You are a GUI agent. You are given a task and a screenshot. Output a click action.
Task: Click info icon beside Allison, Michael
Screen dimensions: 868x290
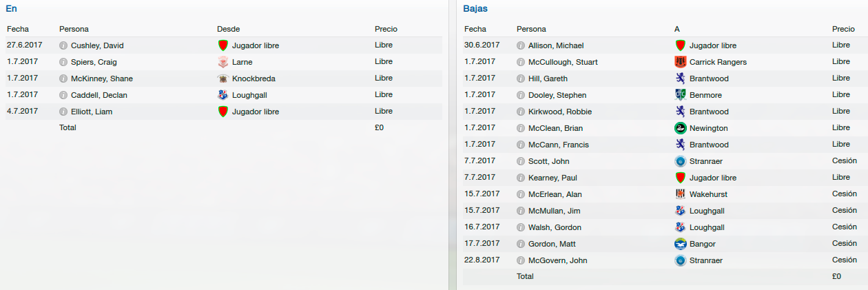521,45
